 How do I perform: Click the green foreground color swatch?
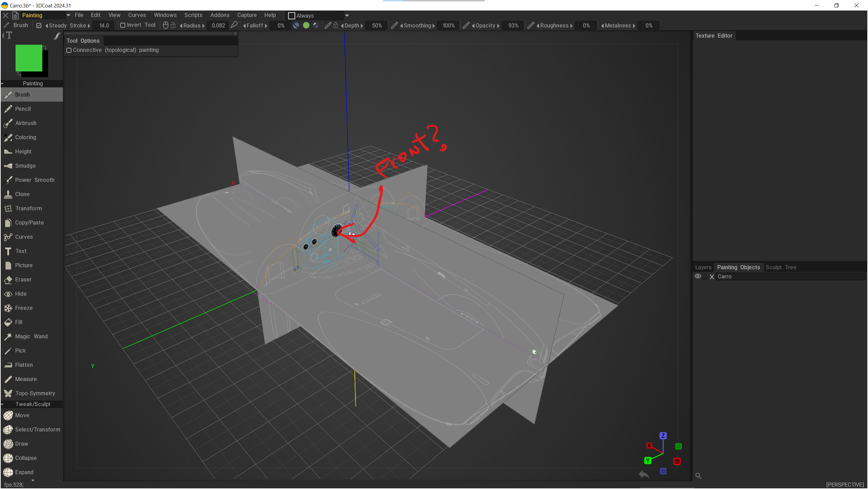(29, 58)
